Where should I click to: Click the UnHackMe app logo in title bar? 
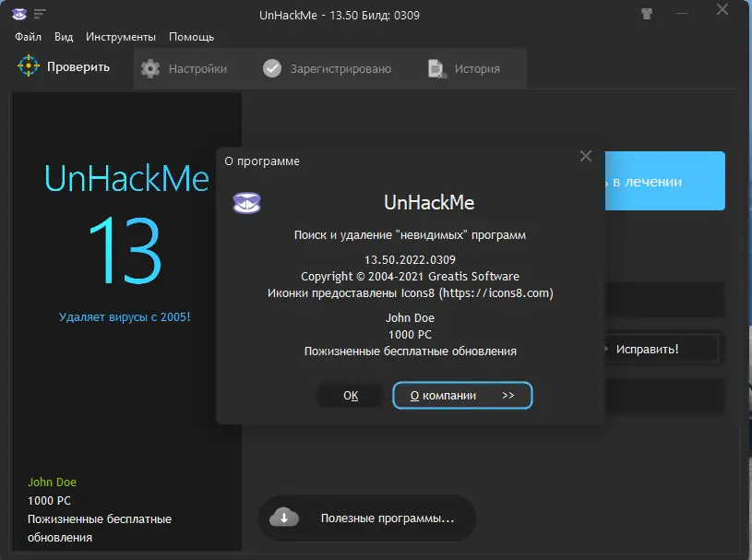[19, 15]
